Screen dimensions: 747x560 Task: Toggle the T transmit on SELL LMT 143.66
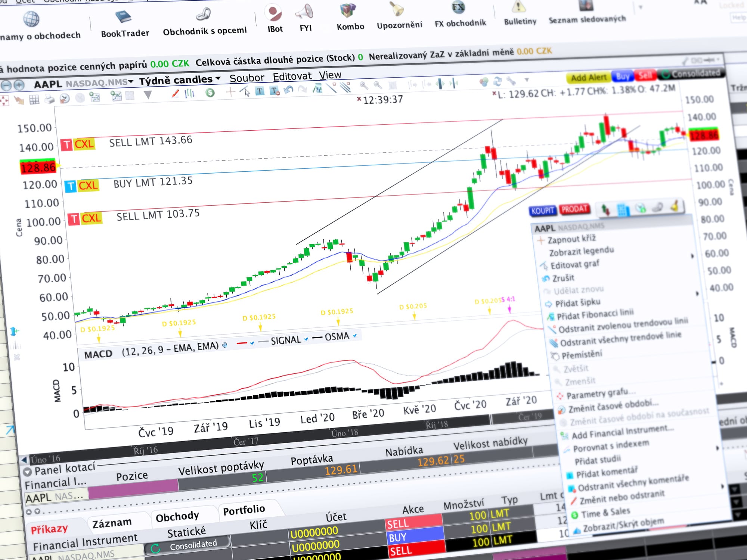point(66,145)
